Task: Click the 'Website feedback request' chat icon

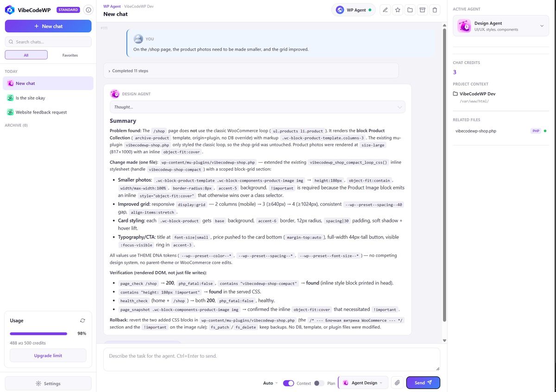Action: point(10,112)
